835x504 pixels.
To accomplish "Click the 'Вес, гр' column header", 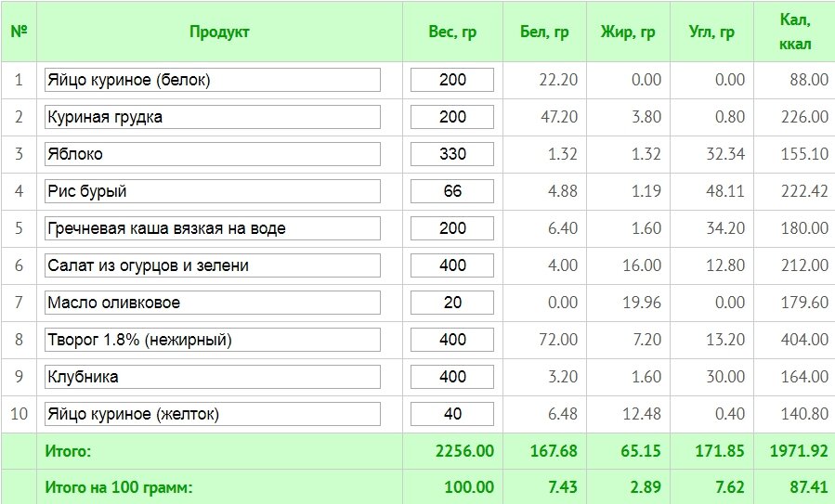I will (452, 32).
